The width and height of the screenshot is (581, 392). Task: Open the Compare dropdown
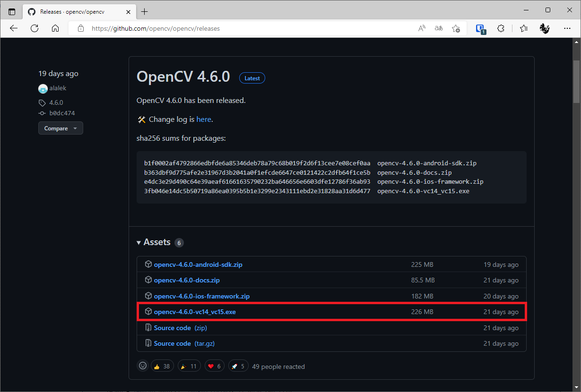tap(61, 128)
